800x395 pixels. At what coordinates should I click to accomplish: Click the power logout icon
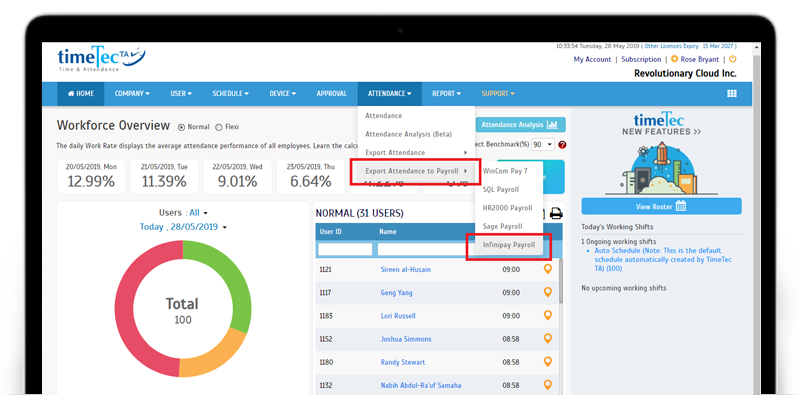coord(733,59)
